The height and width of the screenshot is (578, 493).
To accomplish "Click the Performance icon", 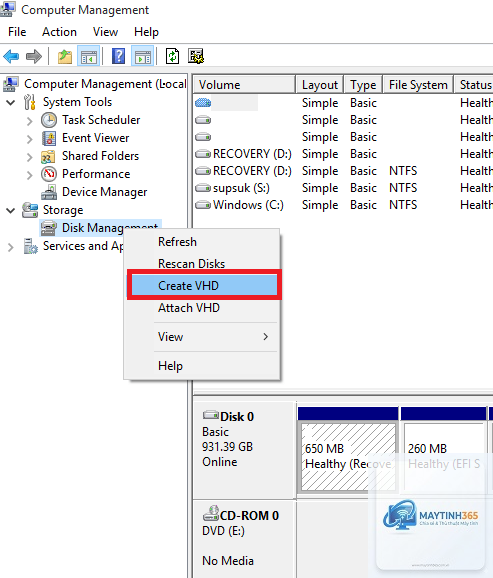I will point(49,174).
